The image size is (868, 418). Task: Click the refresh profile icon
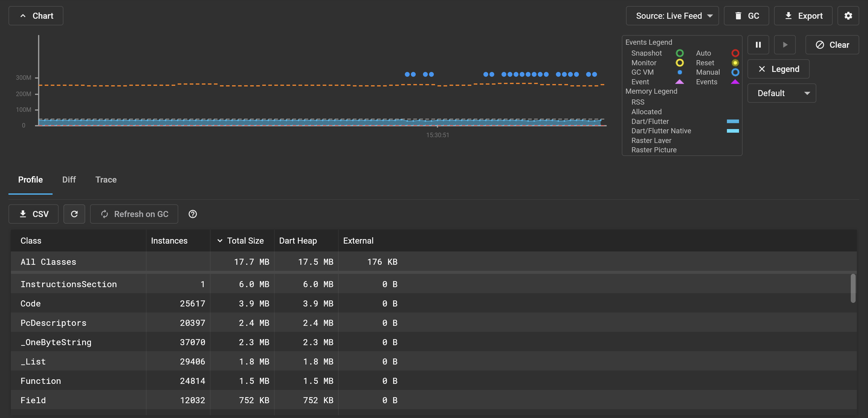pos(74,214)
